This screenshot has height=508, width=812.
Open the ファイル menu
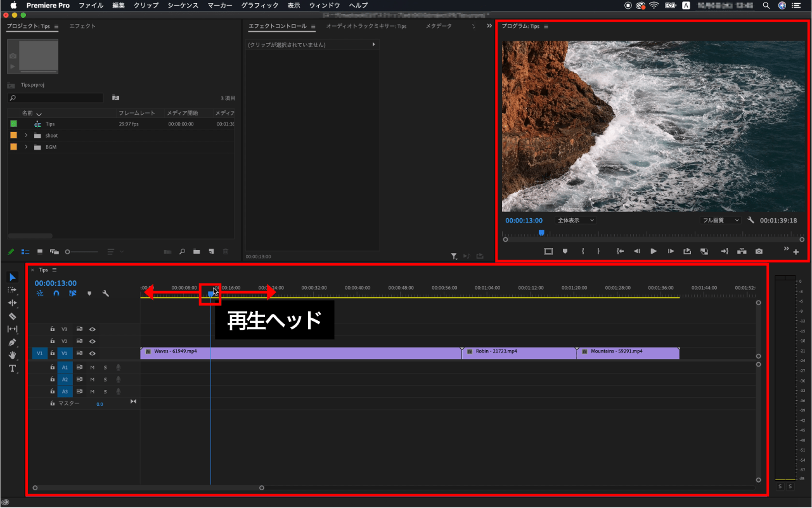pos(91,5)
